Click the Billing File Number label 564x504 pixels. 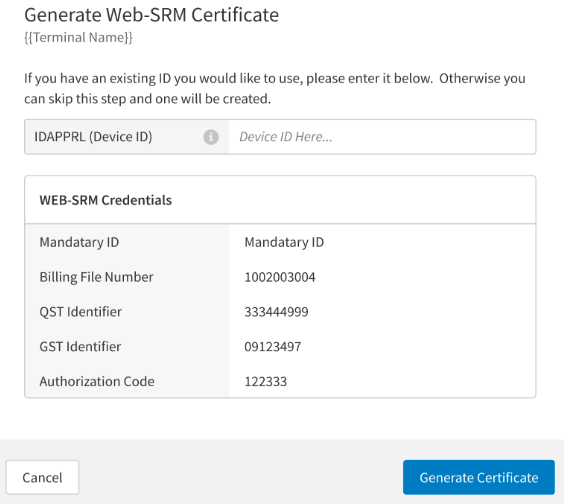click(x=96, y=277)
